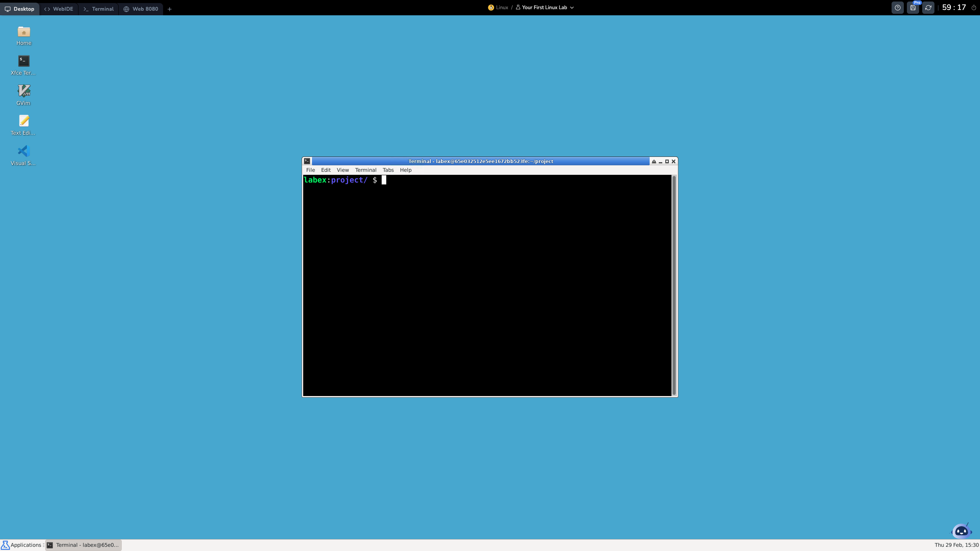Open Xfce Terminal application icon
Image resolution: width=980 pixels, height=551 pixels.
point(24,60)
